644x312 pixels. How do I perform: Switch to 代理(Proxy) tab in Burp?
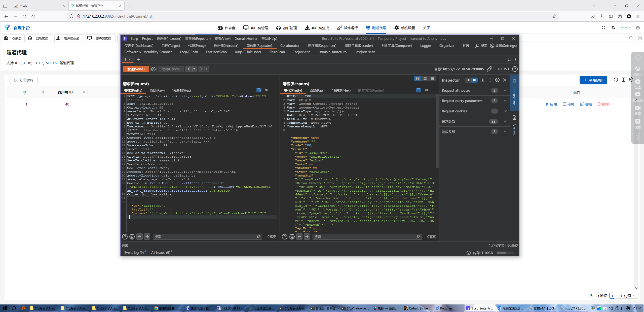197,46
